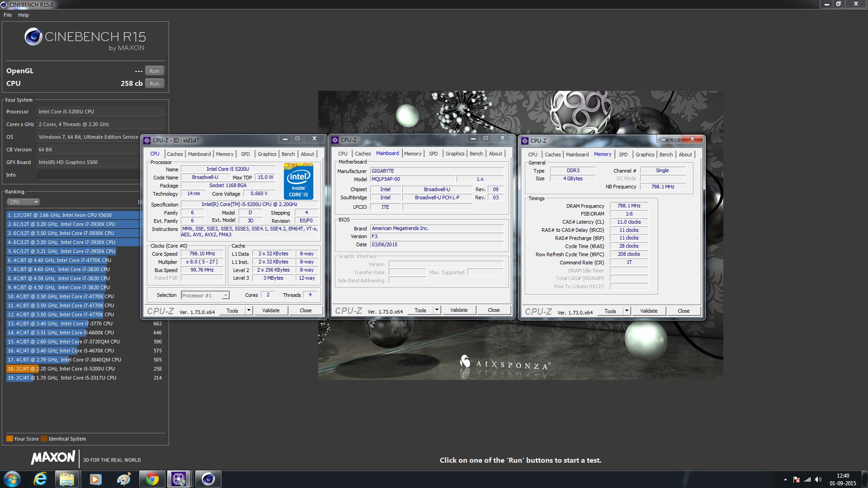Click CPU-Z app icon in xid1d7 title bar
The height and width of the screenshot is (488, 868).
pos(147,141)
